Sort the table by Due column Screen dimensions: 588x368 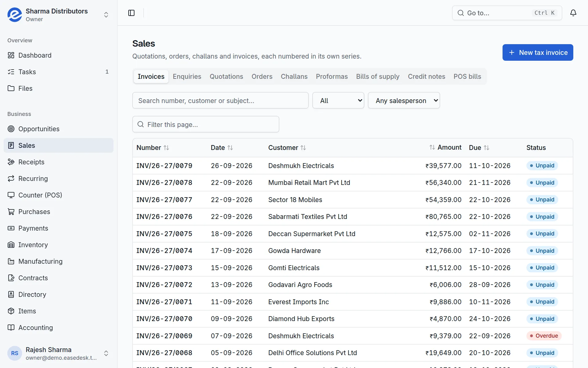[x=479, y=148]
